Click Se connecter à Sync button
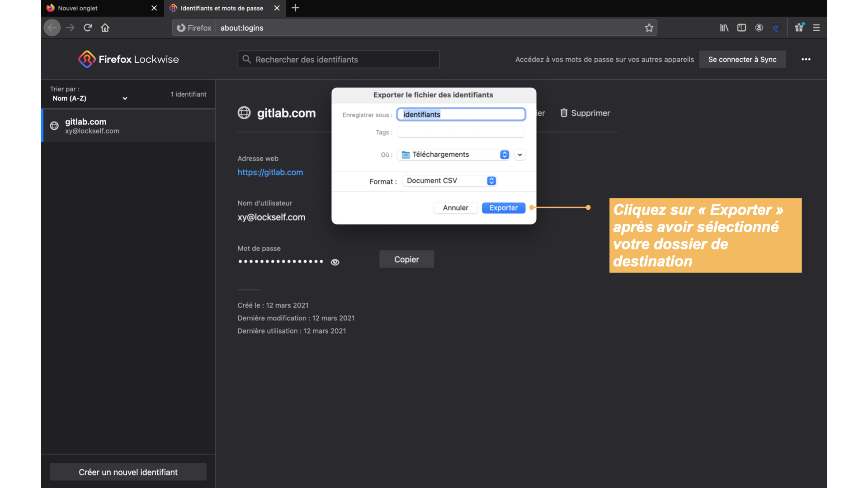Screen dimensions: 868x488 [742, 59]
